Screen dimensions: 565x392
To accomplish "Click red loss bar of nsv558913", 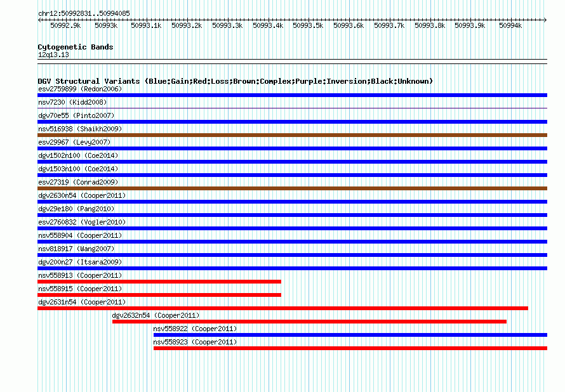I will pos(159,282).
